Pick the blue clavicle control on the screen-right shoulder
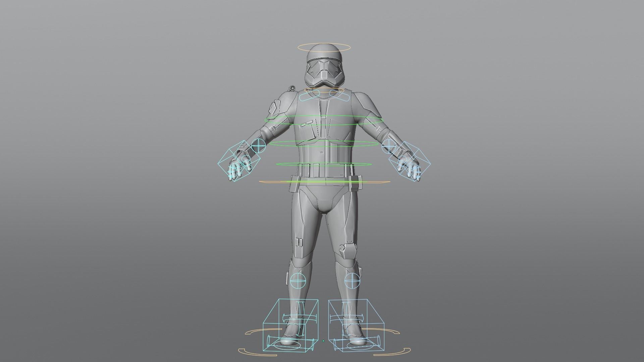Image resolution: width=644 pixels, height=362 pixels. 339,95
